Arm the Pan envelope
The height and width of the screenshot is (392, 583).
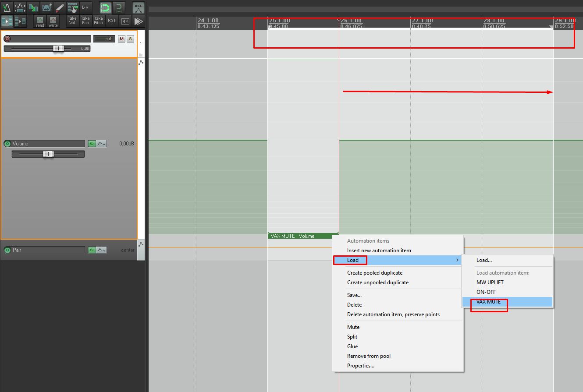click(x=7, y=250)
